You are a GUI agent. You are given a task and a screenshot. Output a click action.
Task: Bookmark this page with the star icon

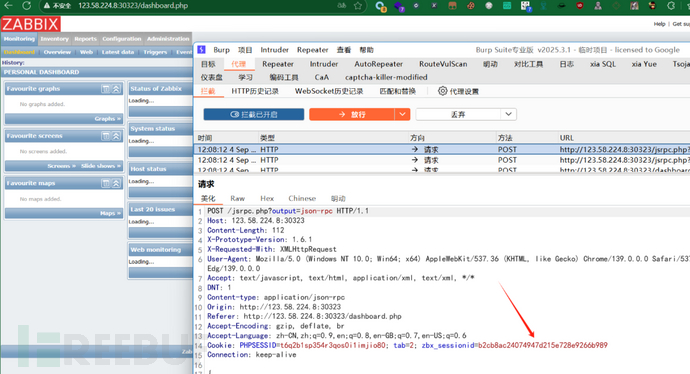tap(358, 6)
